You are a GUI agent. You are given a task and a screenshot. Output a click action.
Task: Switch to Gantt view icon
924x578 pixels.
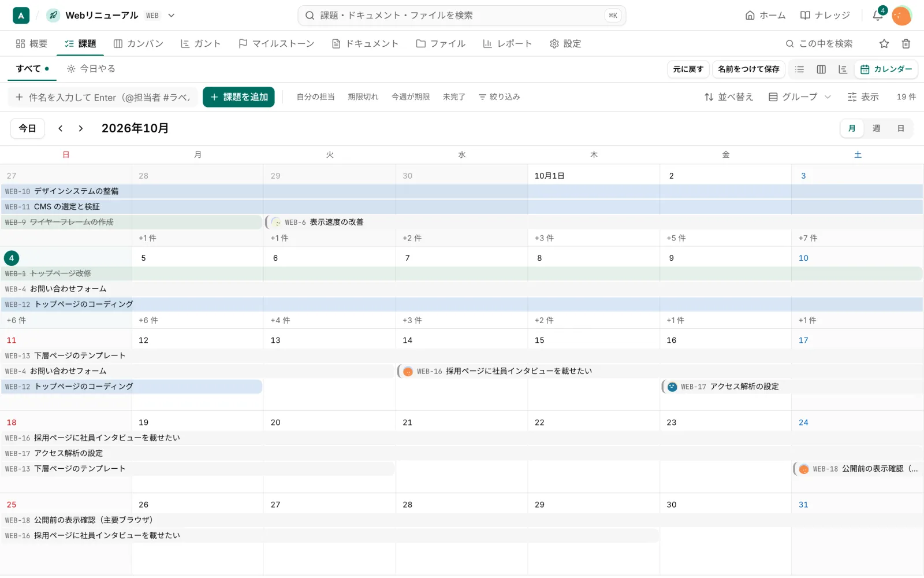843,69
